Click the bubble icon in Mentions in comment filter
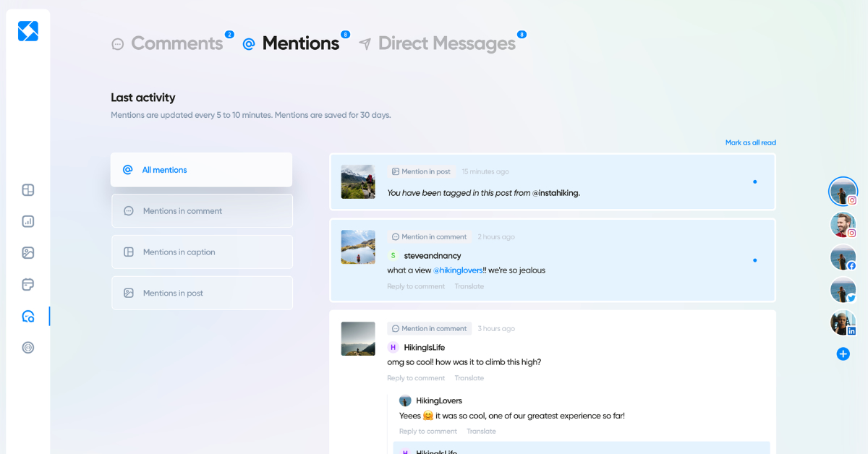This screenshot has width=868, height=454. (x=129, y=211)
